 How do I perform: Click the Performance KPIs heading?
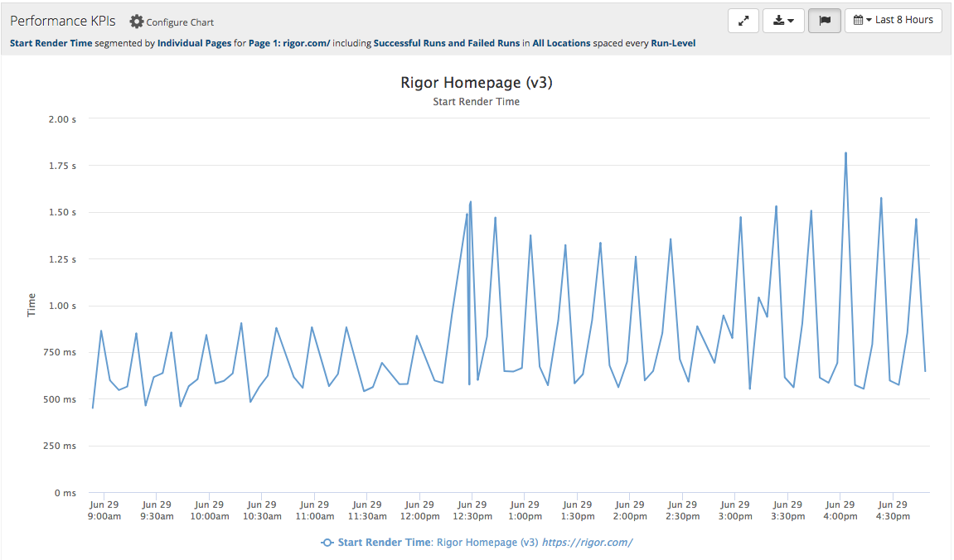coord(63,21)
